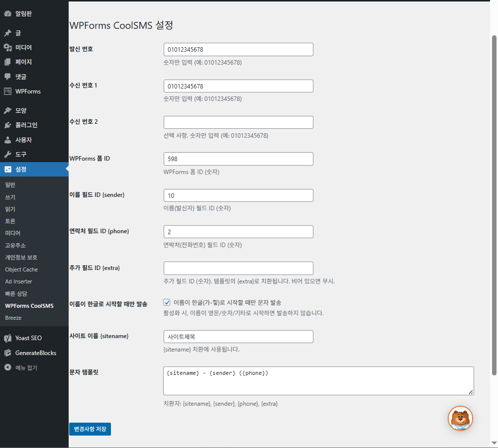Open the WPForms menu label
Viewport: 498px width, 448px height.
coord(28,91)
